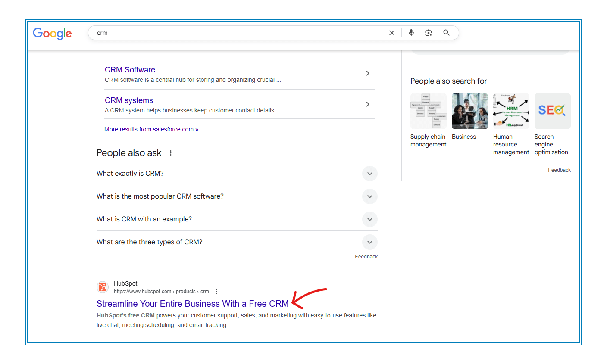607x364 pixels.
Task: Open the HubSpot result options menu
Action: tap(216, 292)
